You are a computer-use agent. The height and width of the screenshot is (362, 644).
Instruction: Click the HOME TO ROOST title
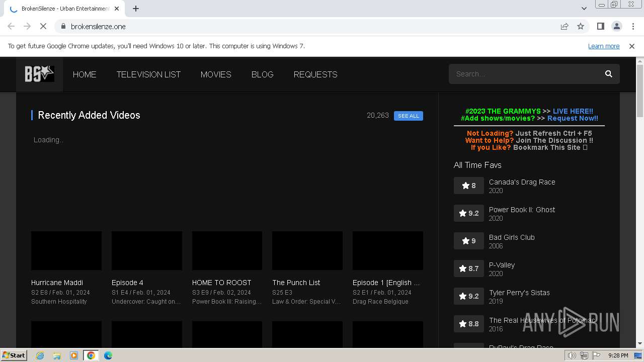pos(221,283)
